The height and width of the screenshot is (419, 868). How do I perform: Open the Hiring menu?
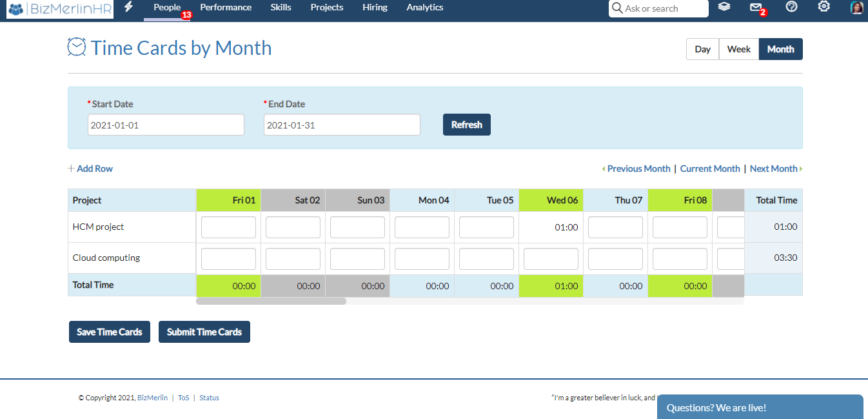(375, 7)
